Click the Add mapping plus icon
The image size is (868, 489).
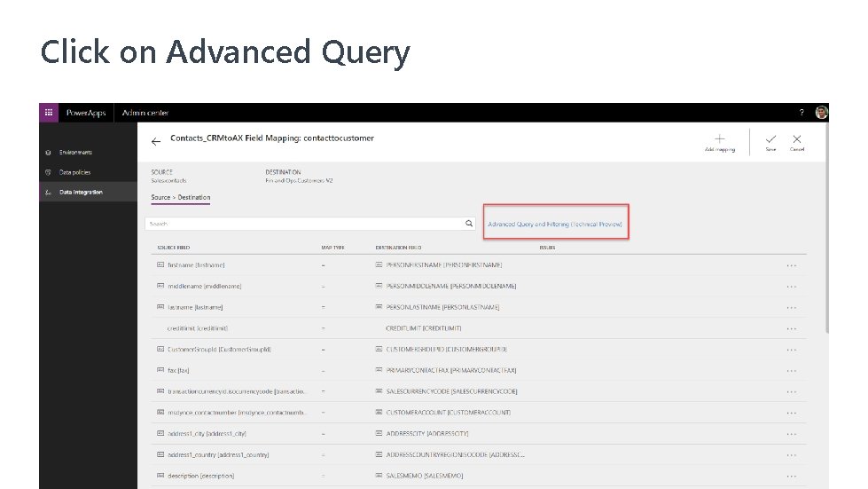pos(720,139)
